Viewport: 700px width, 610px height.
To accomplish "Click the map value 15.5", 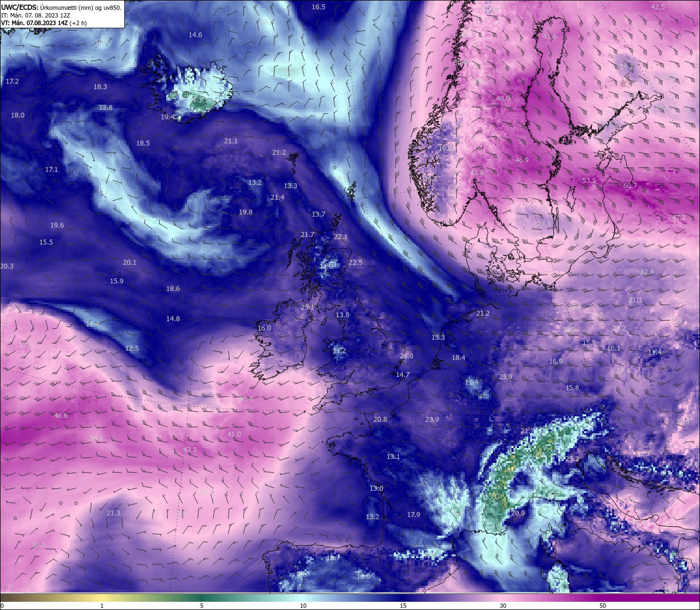I will click(x=46, y=242).
